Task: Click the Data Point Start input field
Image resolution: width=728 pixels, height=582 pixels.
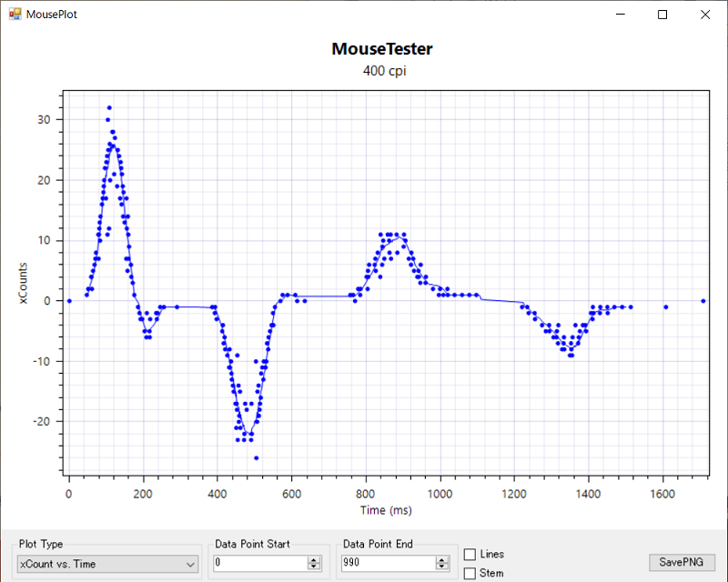Action: [260, 563]
